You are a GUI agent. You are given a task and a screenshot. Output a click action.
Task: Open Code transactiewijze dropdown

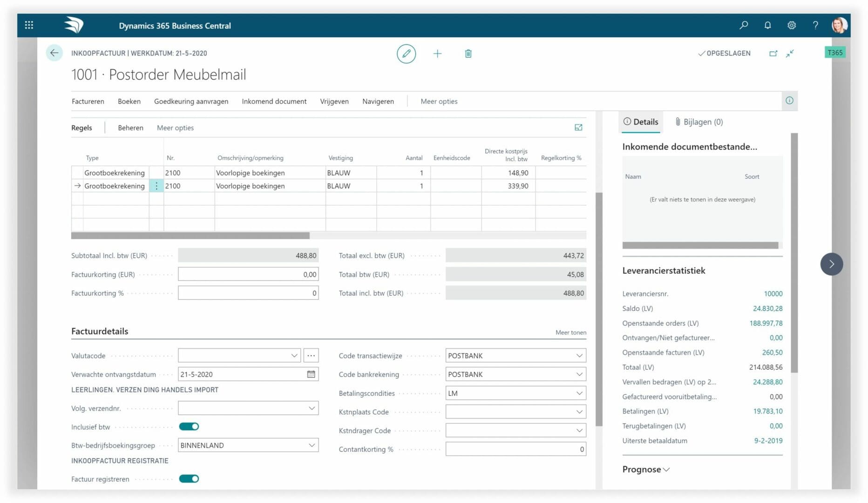(579, 356)
